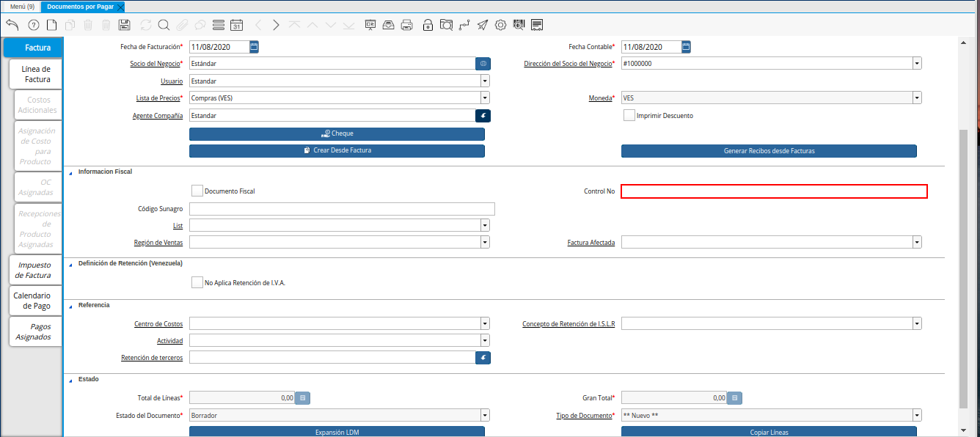Click the Agente Compañía lookup button

[x=483, y=115]
